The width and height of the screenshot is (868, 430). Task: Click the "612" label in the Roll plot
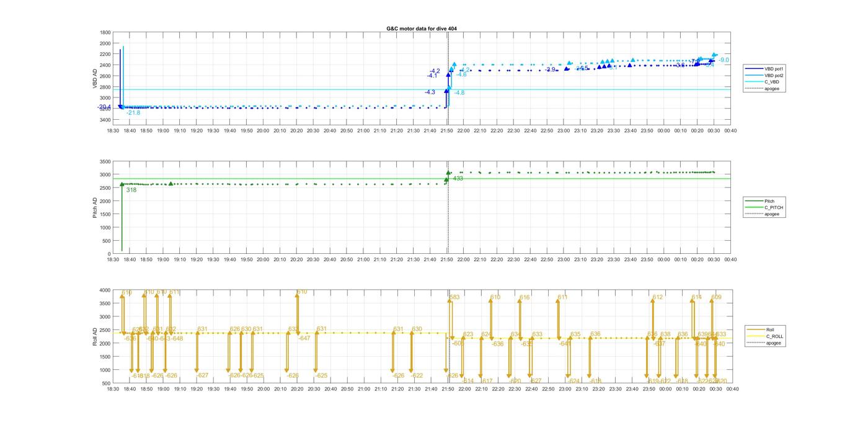[658, 297]
